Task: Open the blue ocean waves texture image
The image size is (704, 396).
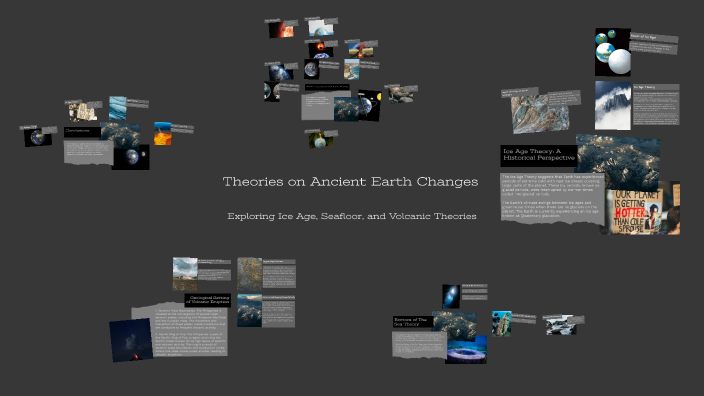Action: [x=118, y=108]
